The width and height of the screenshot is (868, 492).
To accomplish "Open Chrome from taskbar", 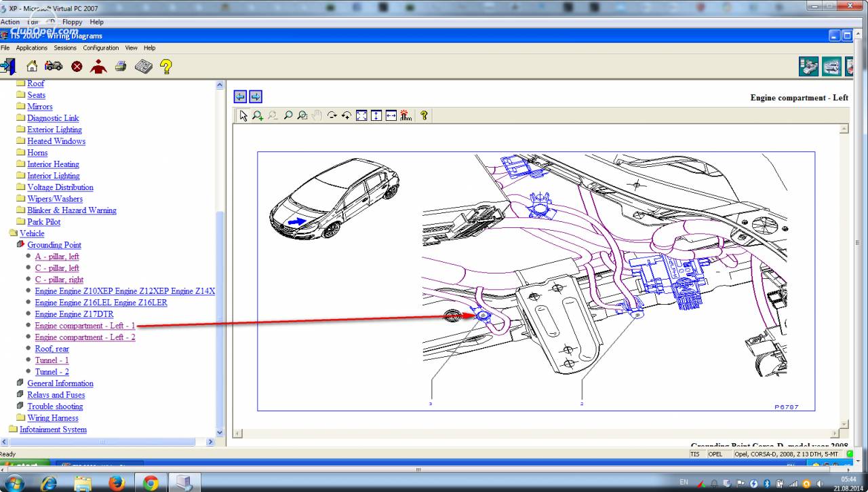I will (151, 483).
